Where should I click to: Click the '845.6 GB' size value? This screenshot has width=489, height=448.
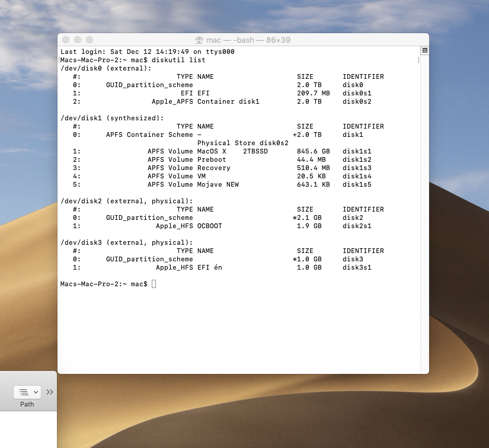point(314,151)
